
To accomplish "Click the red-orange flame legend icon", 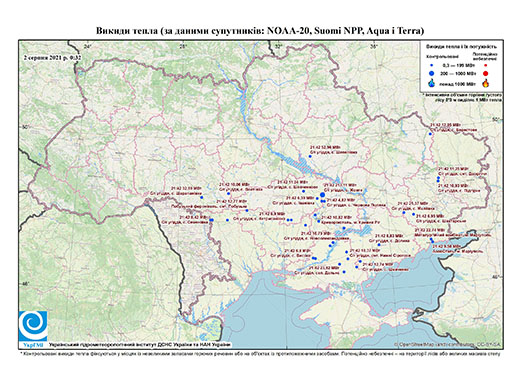I will (485, 83).
